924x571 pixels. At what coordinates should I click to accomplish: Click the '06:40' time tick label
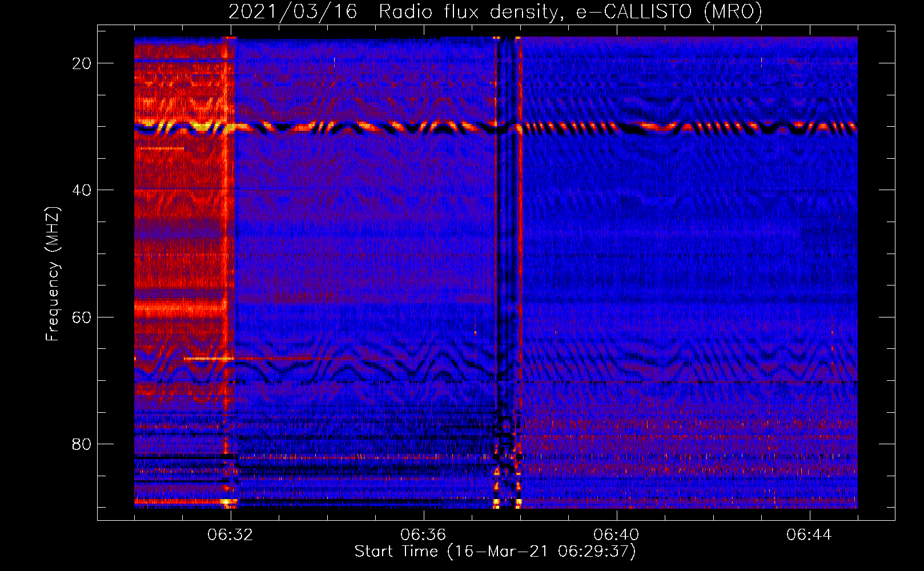616,534
